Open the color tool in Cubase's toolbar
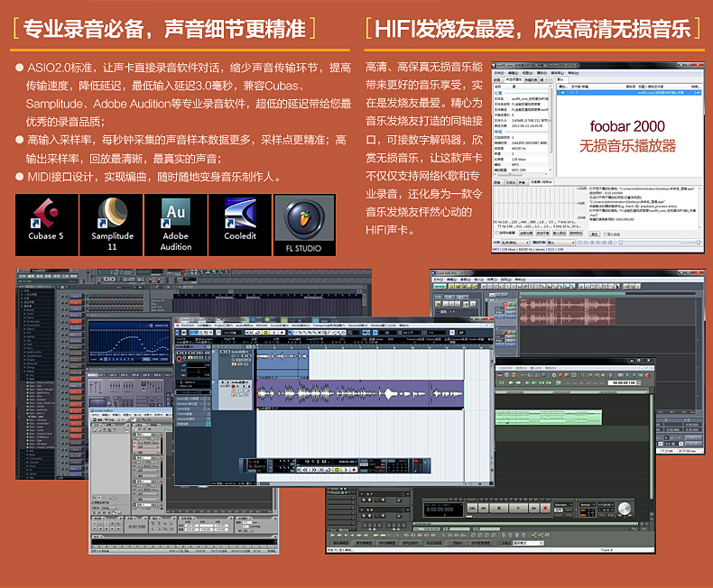This screenshot has width=713, height=588. [461, 332]
